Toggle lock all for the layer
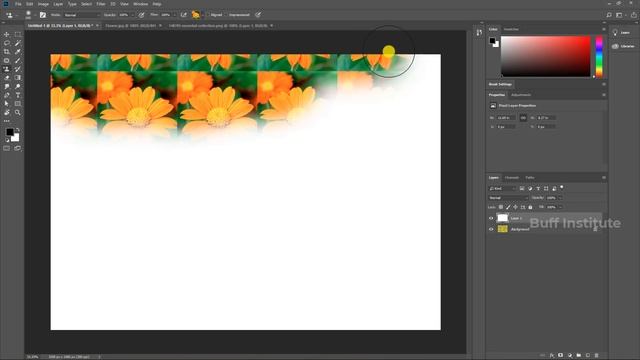 530,207
